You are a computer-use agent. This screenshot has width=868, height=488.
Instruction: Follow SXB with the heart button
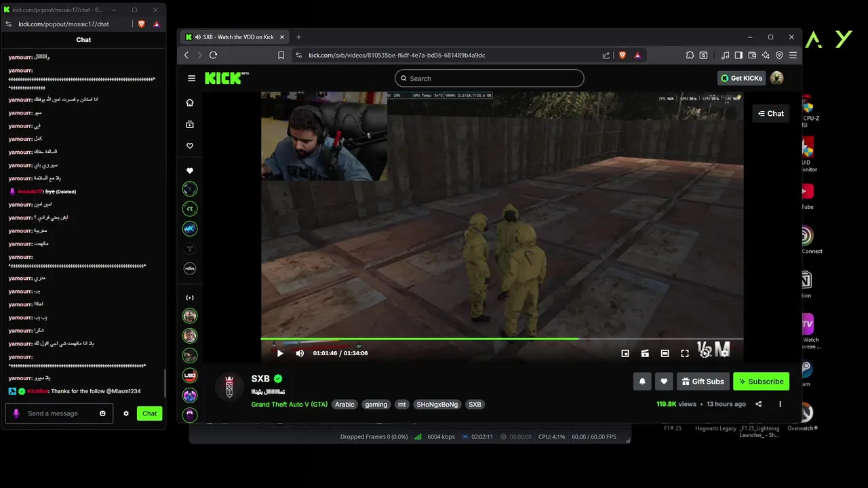click(x=664, y=382)
